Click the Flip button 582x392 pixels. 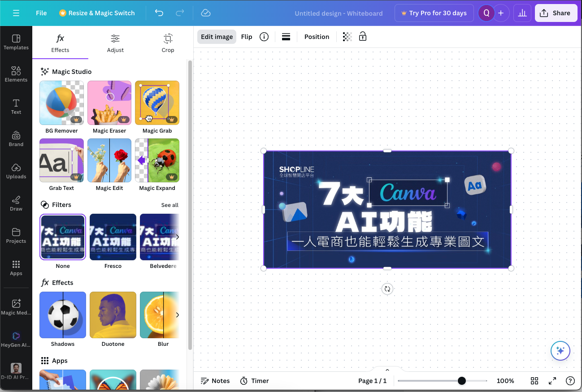click(247, 37)
